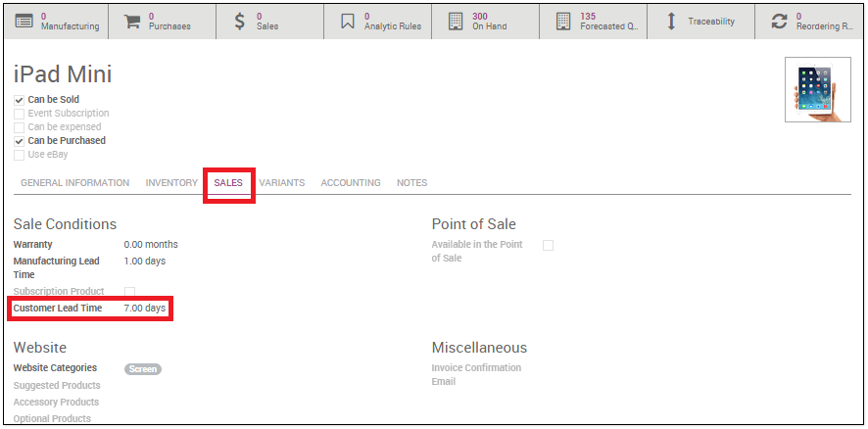Open the Analytic Rules stat button
This screenshot has width=868, height=429.
[x=378, y=23]
